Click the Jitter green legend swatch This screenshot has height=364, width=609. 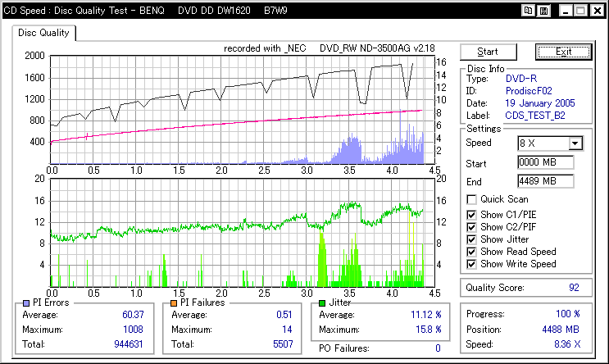click(x=322, y=303)
